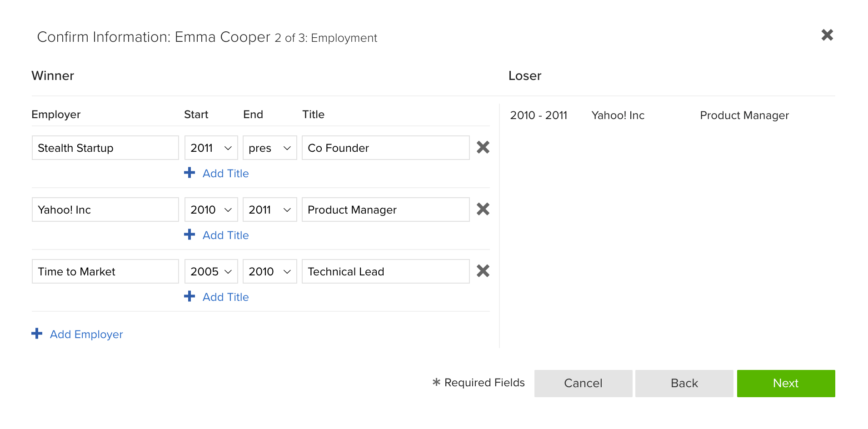Click the Employer column header
868x429 pixels.
[56, 115]
